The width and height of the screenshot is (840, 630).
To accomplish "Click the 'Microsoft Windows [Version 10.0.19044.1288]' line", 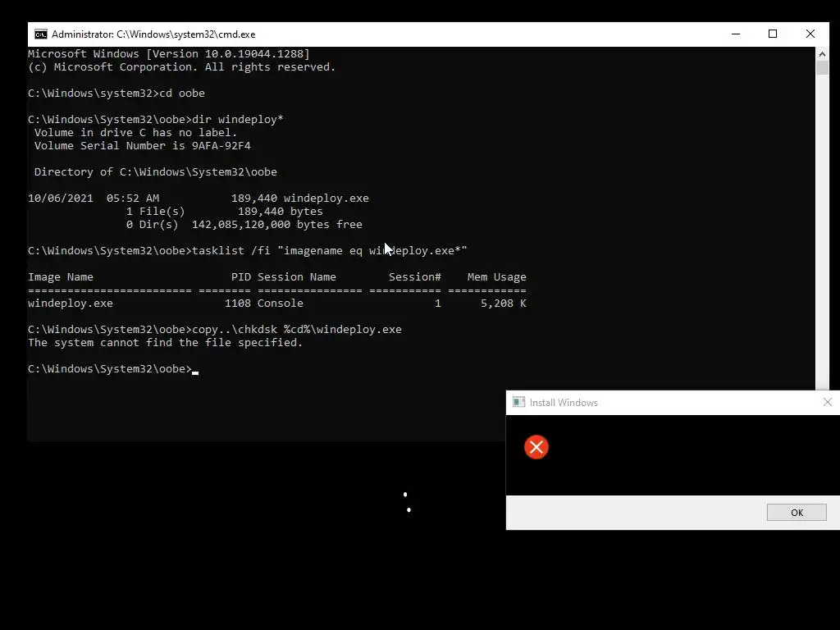I will [x=169, y=53].
